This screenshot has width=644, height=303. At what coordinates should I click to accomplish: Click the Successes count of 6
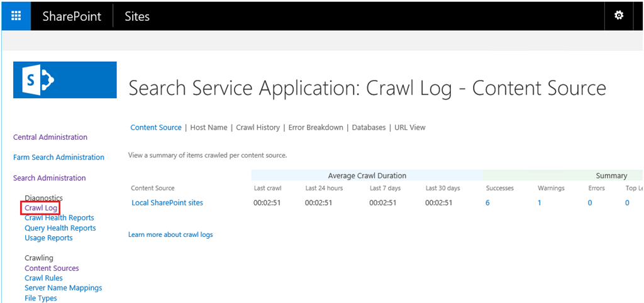[488, 203]
